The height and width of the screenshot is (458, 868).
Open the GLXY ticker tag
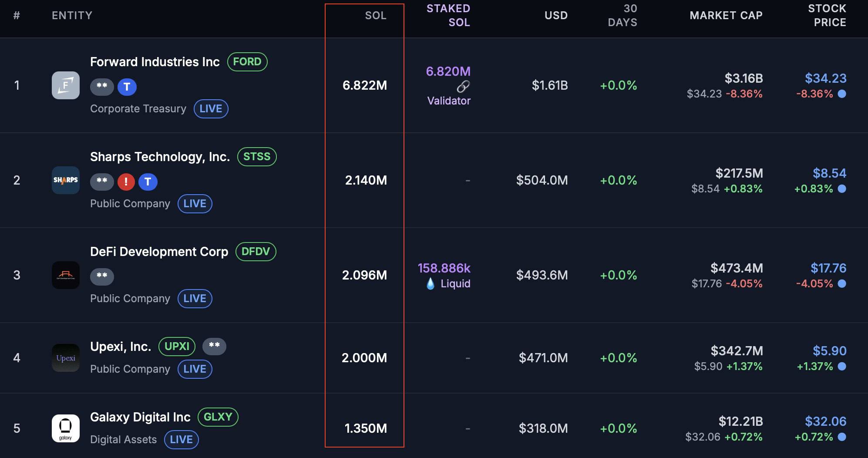(218, 417)
